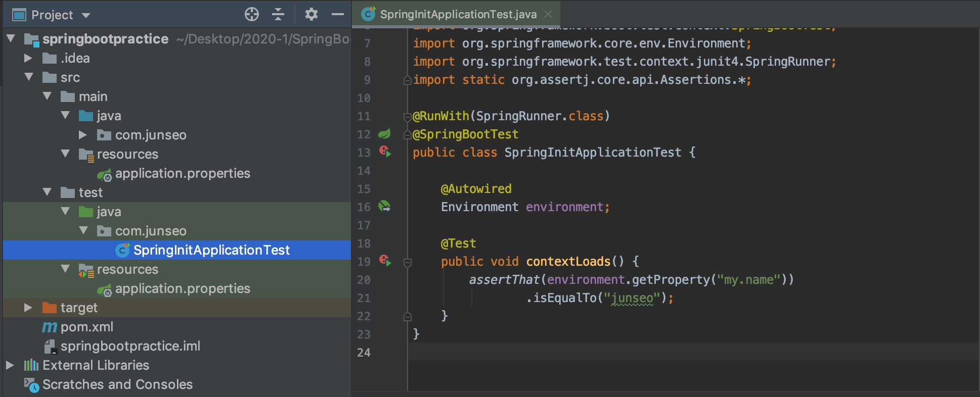
Task: Click autowired bean navigation gutter icon on line 16
Action: point(385,206)
